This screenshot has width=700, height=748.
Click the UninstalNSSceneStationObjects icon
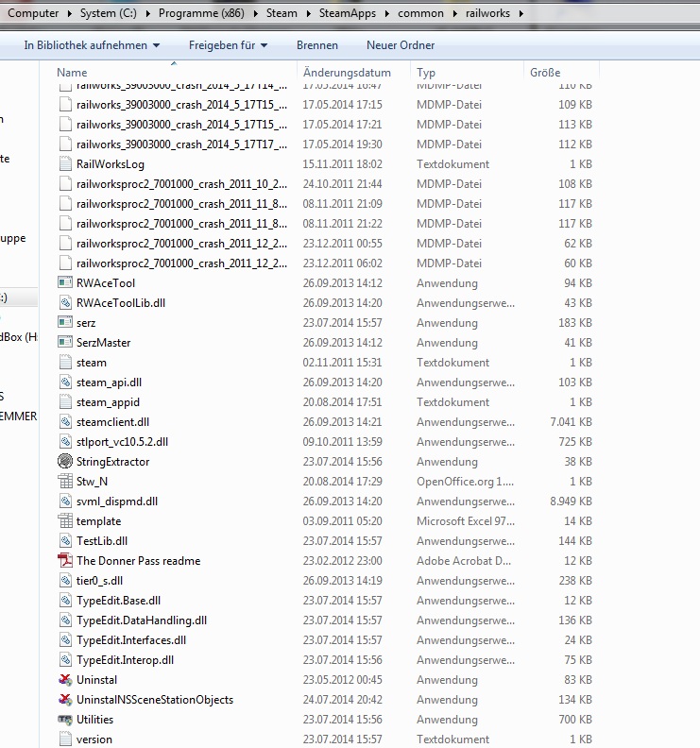click(65, 700)
